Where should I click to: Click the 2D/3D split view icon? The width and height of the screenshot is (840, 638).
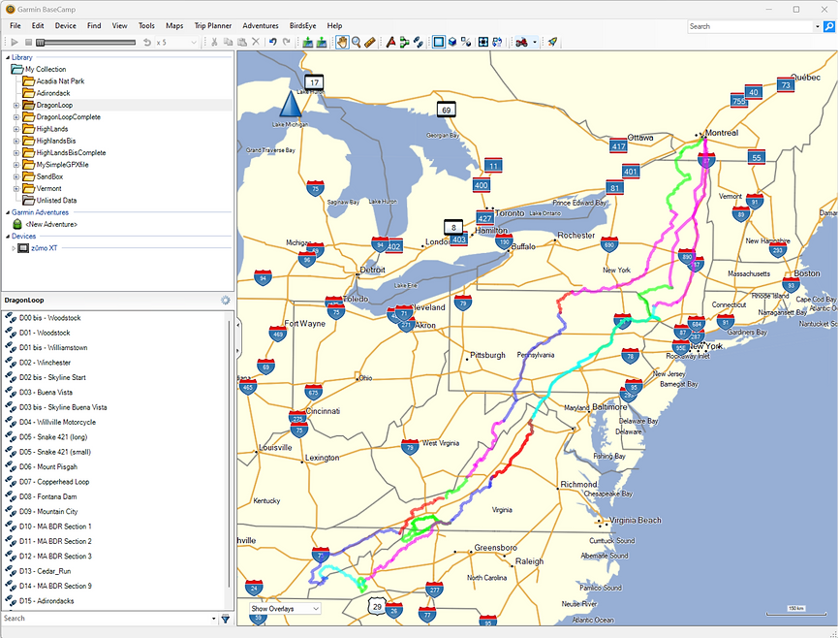click(x=466, y=42)
